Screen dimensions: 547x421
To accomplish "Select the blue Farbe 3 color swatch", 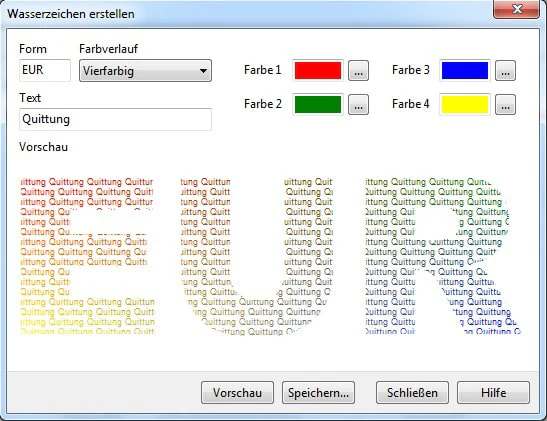I will pyautogui.click(x=465, y=70).
